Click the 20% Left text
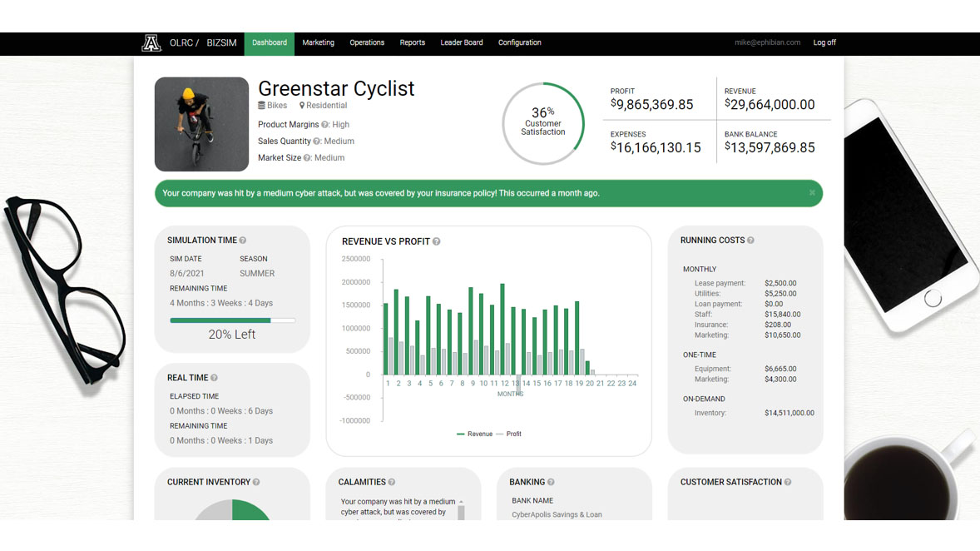Image resolution: width=980 pixels, height=551 pixels. pyautogui.click(x=232, y=335)
